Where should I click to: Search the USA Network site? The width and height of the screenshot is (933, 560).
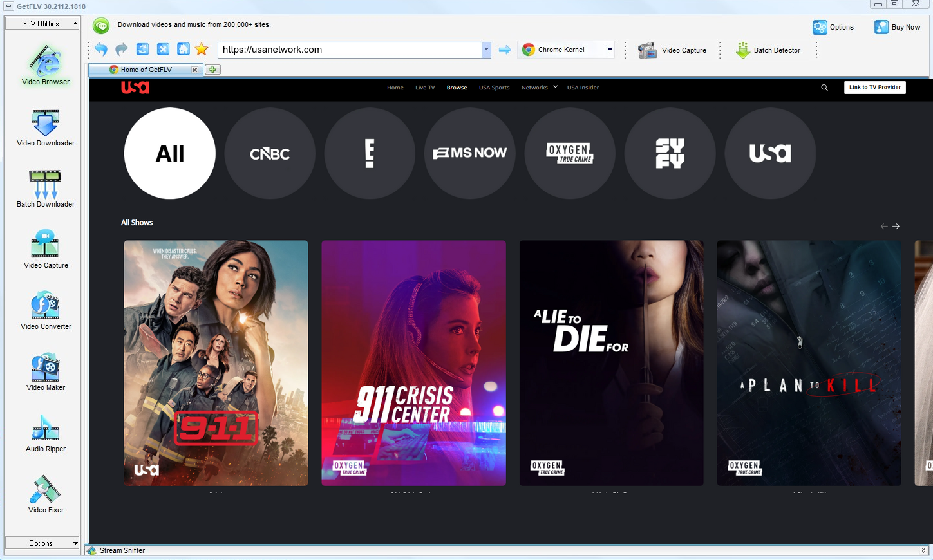(824, 88)
